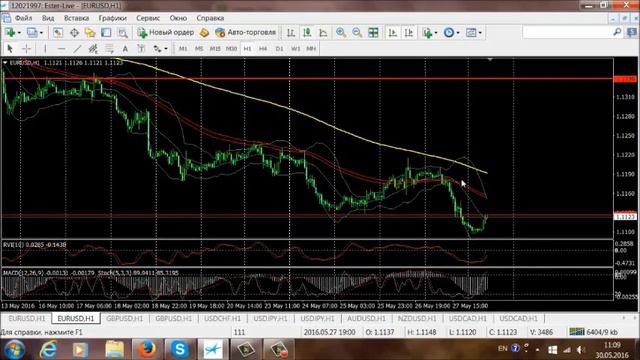Select the vertical line drawing tool
Viewport: 640px width, 360px height.
45,49
